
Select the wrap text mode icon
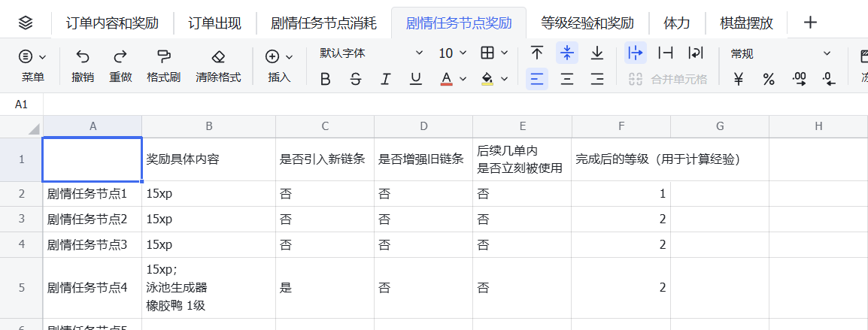click(695, 53)
